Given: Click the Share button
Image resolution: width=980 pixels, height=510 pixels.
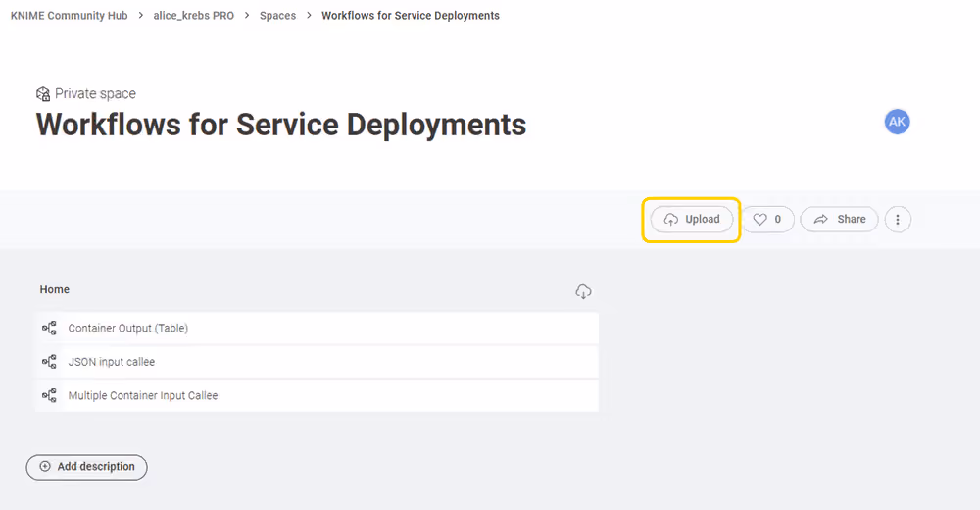Looking at the screenshot, I should 840,219.
